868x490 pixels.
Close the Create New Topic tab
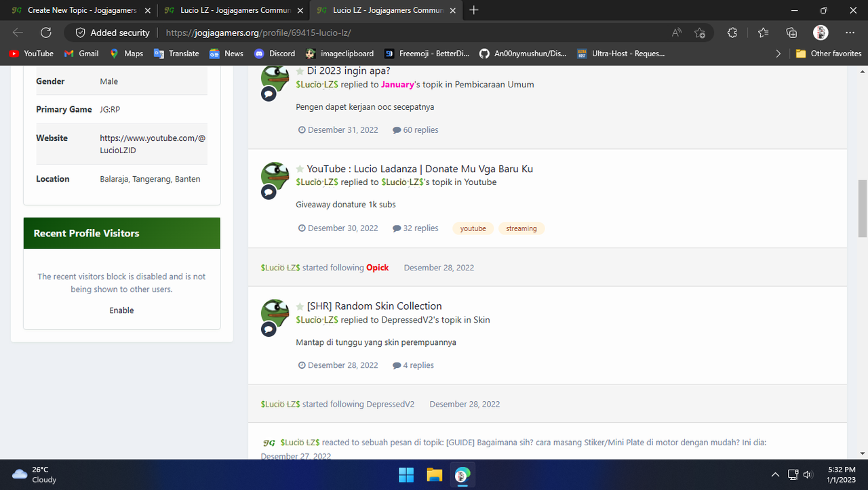(x=148, y=11)
